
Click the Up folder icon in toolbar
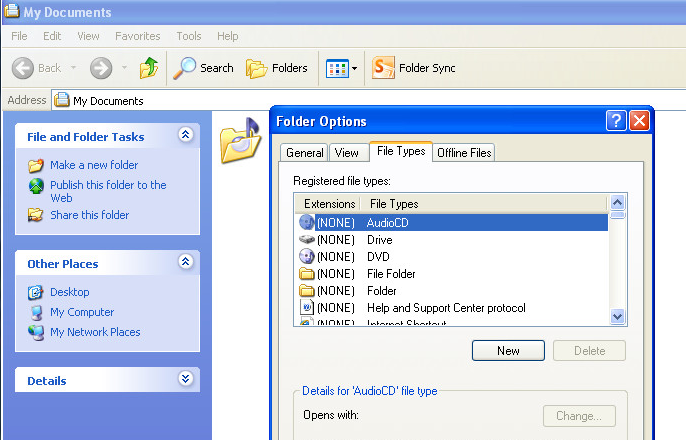click(149, 68)
